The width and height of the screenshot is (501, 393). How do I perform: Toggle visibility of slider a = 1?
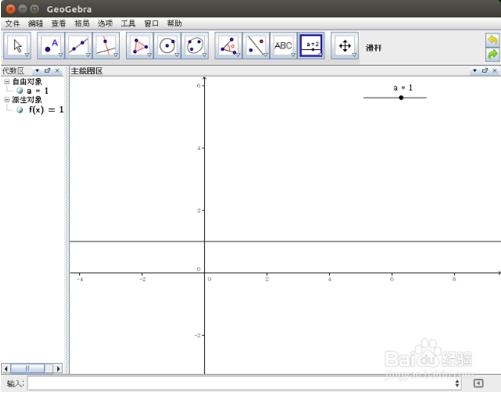tap(20, 91)
